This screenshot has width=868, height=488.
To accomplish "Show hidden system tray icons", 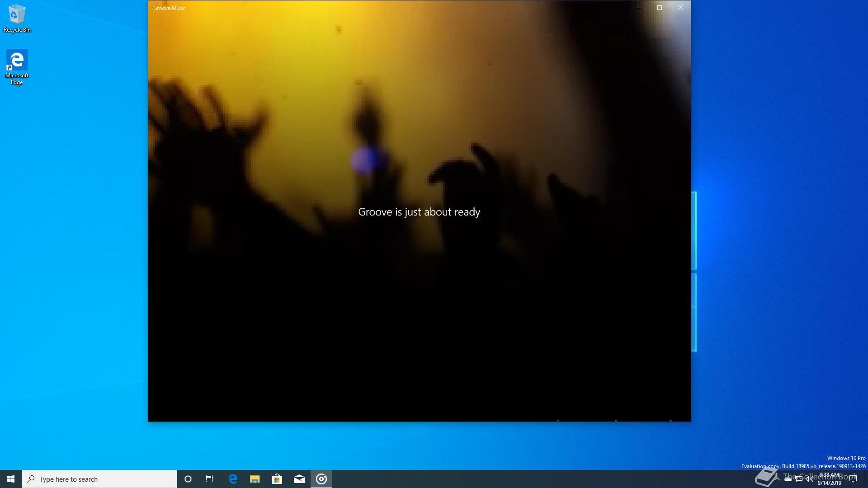I will (x=777, y=479).
